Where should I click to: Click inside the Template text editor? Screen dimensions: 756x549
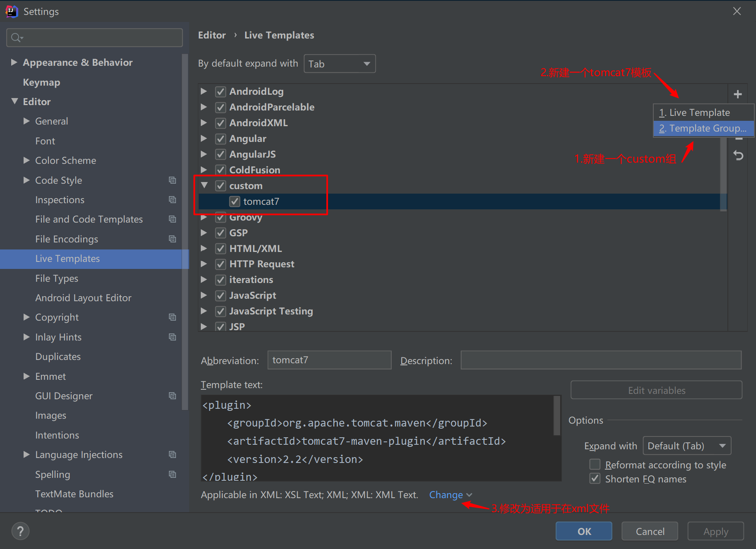[377, 438]
